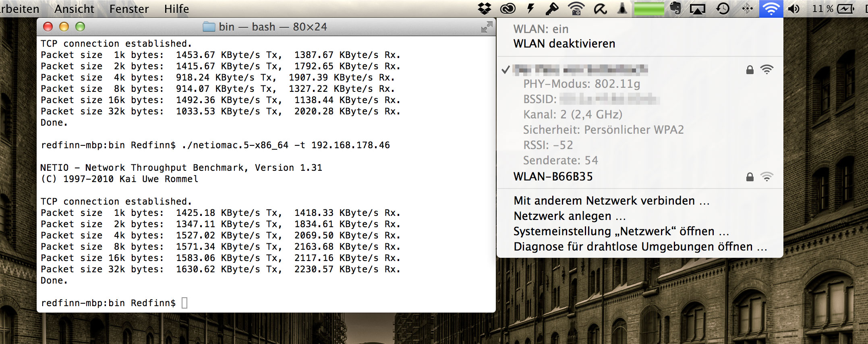
Task: Click the volume speaker icon
Action: (x=793, y=8)
